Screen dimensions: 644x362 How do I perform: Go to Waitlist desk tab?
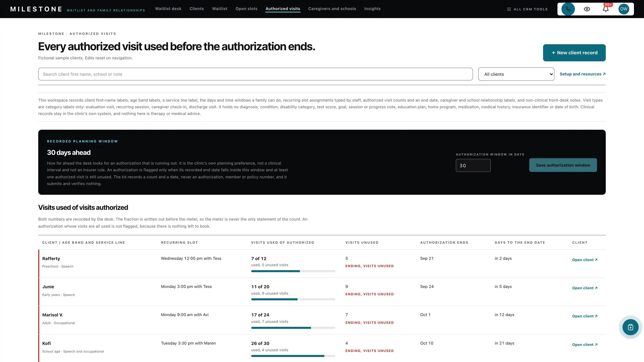pos(168,9)
